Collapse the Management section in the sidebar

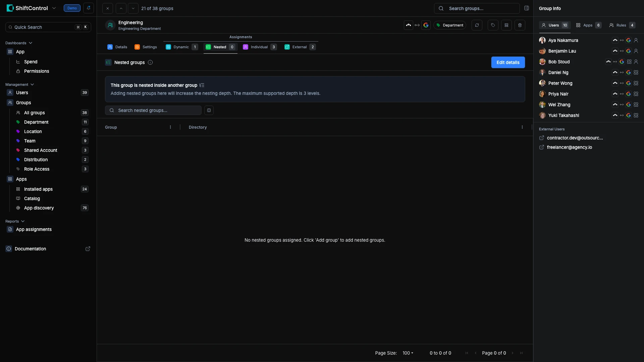click(x=32, y=84)
